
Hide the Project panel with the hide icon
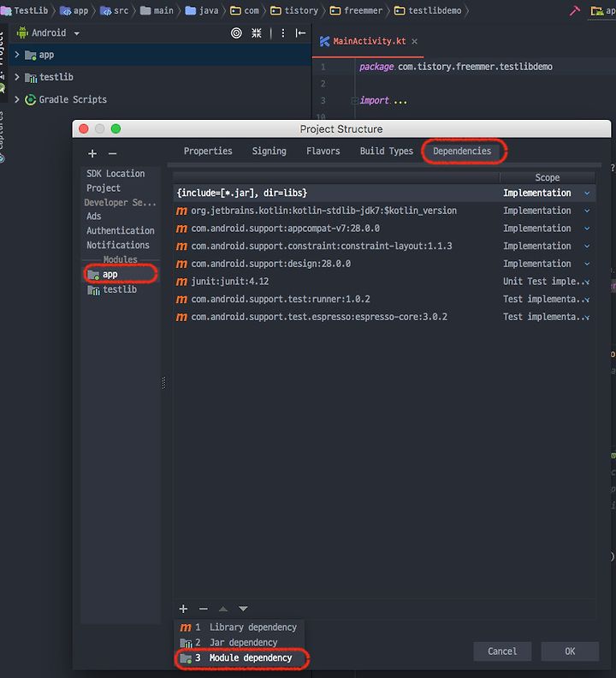point(300,33)
